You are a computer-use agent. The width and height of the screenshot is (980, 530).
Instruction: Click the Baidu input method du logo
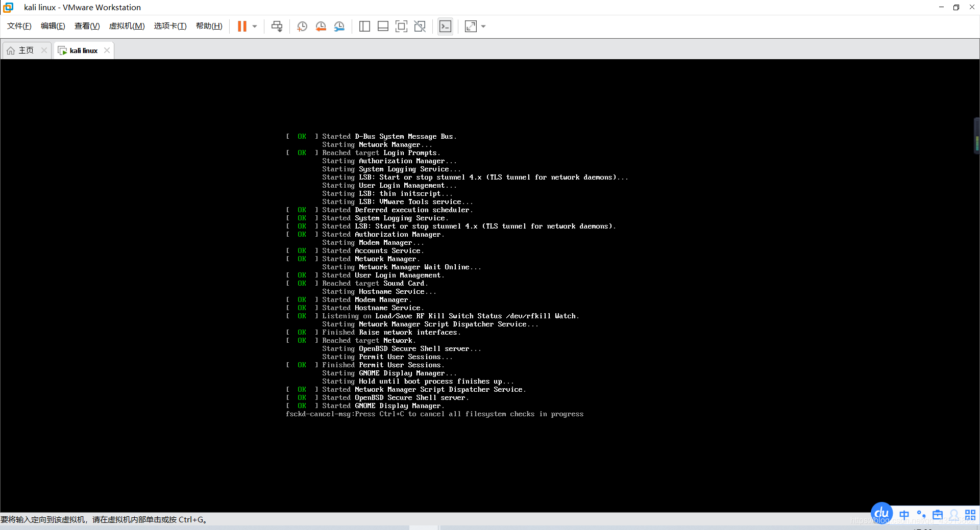point(881,513)
